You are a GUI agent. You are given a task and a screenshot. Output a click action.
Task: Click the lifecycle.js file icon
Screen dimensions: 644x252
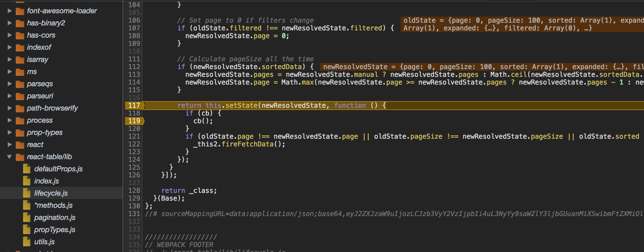click(27, 193)
